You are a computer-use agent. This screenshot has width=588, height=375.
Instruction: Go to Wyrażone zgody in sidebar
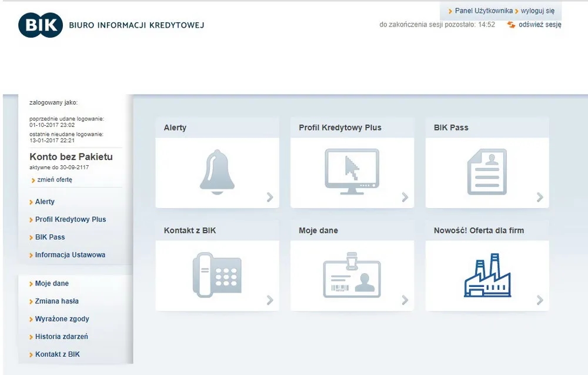[62, 319]
